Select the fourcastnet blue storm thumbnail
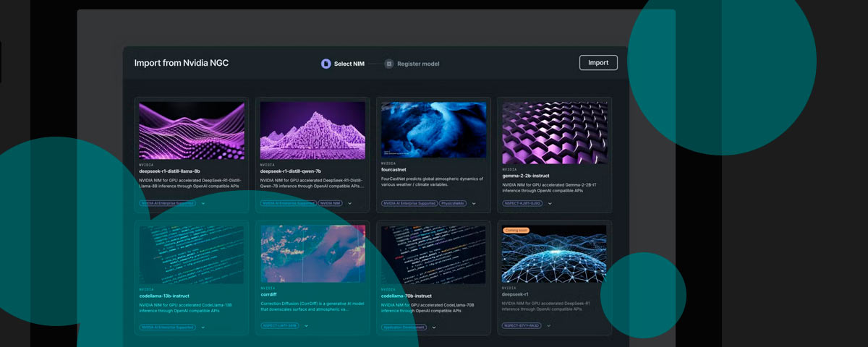The image size is (868, 347). (x=433, y=130)
